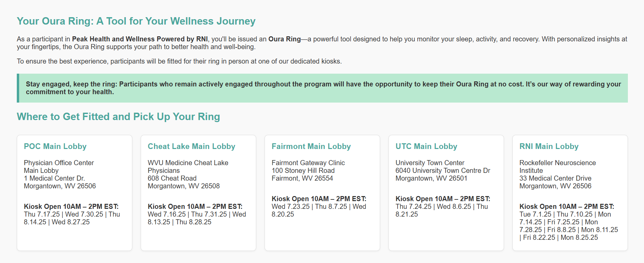The image size is (644, 263).
Task: Click the 6040 University Town Centre Dr address
Action: [443, 171]
